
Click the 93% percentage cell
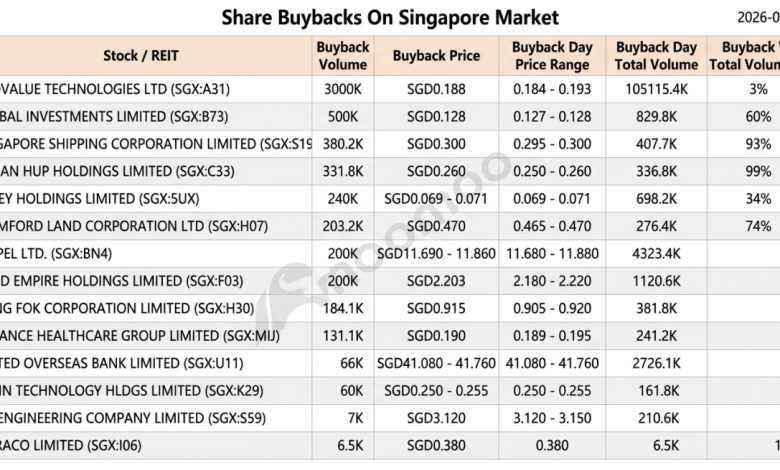(x=758, y=144)
